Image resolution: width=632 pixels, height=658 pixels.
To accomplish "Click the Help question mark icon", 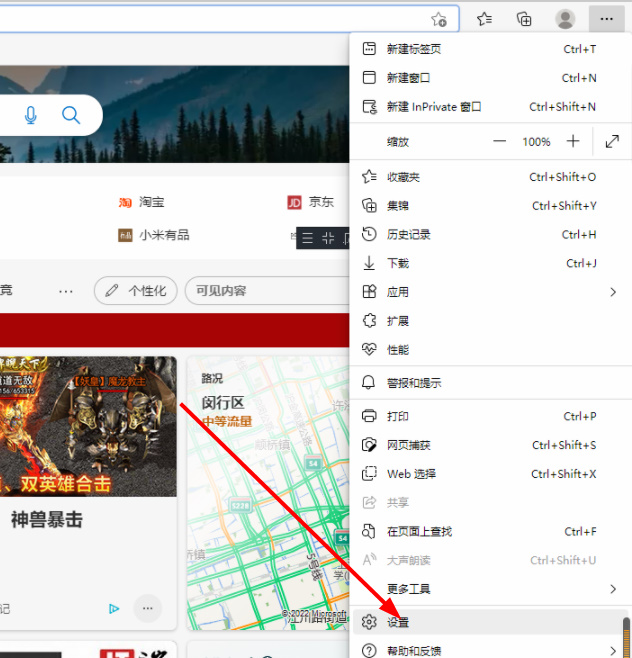I will tap(369, 650).
